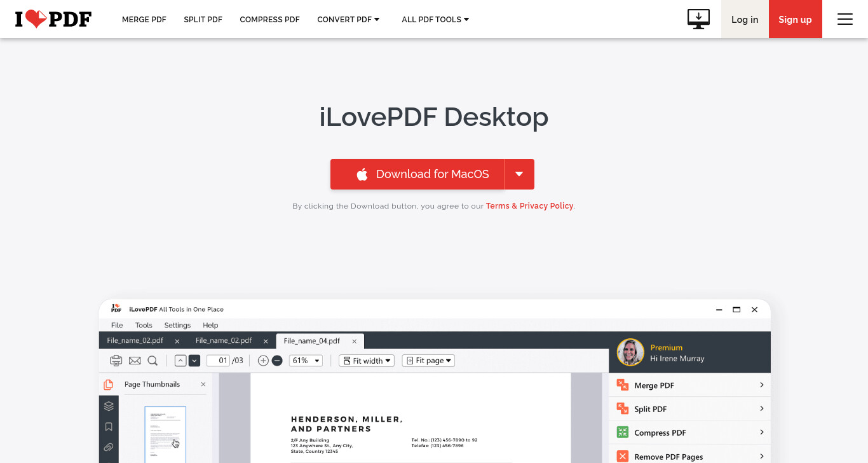Viewport: 868px width, 463px height.
Task: Close the File_name_04.pdf tab
Action: (355, 342)
